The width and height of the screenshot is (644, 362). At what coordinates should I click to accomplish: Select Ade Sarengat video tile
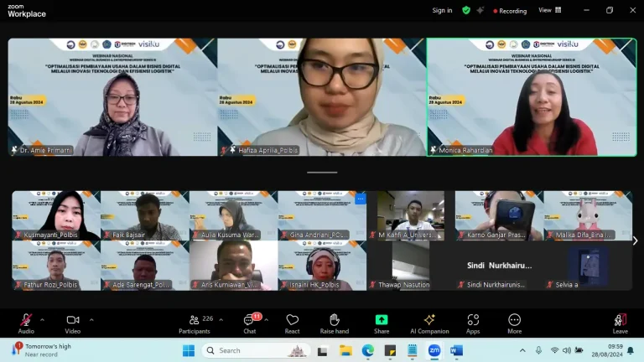[x=145, y=266]
